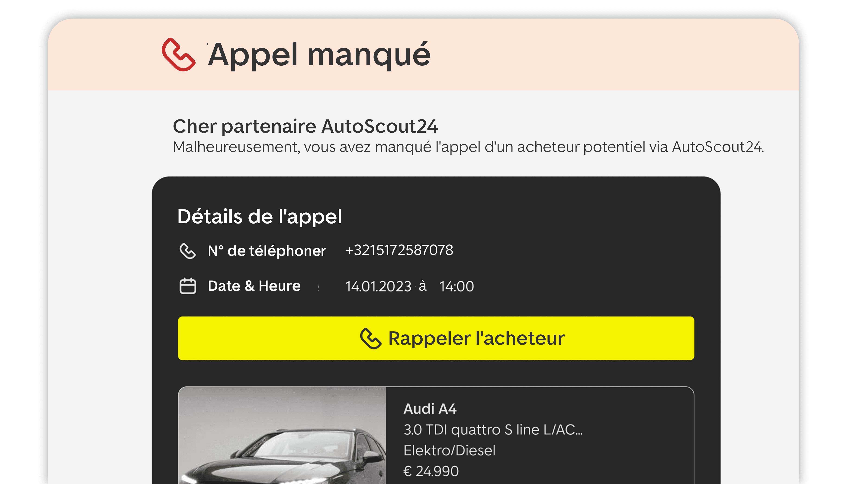The width and height of the screenshot is (868, 484).
Task: Click the 3.0 TDI quattro S line description
Action: (x=493, y=430)
